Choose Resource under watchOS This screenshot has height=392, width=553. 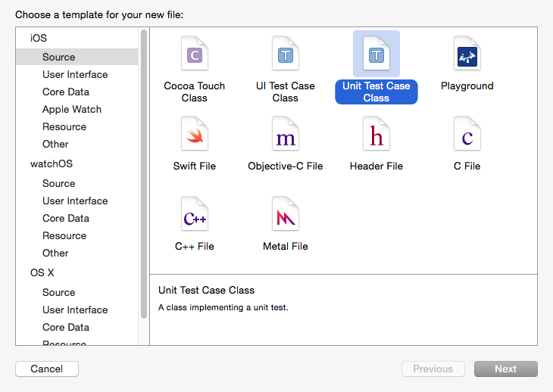[x=64, y=235]
